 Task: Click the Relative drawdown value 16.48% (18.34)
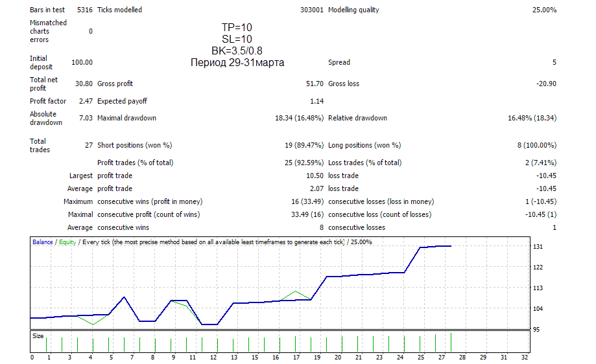coord(532,118)
